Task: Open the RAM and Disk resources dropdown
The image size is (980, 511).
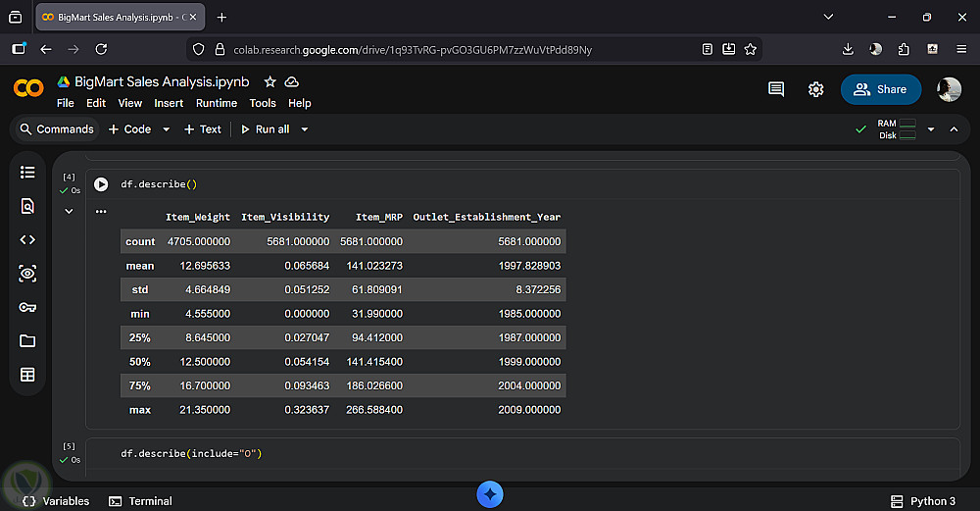Action: pyautogui.click(x=931, y=129)
